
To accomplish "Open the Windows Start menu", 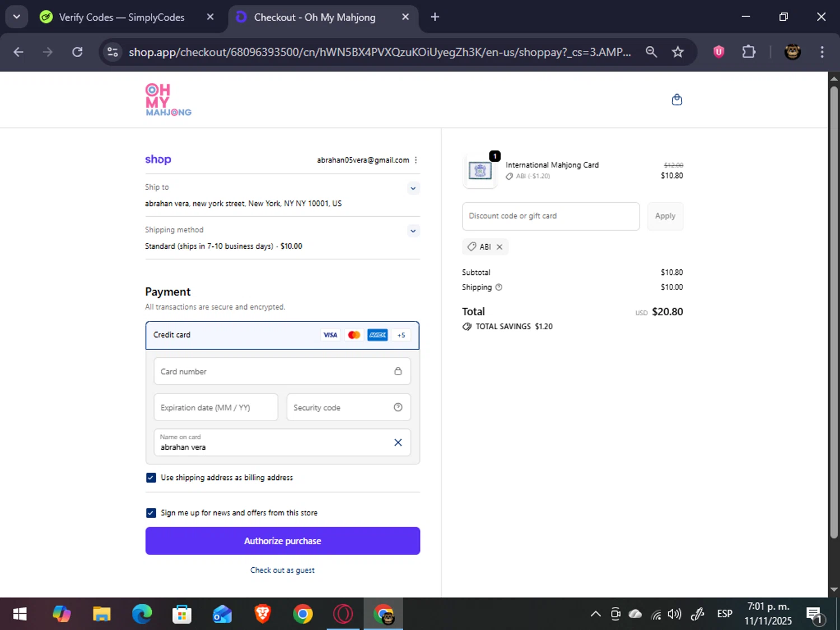I will (20, 614).
